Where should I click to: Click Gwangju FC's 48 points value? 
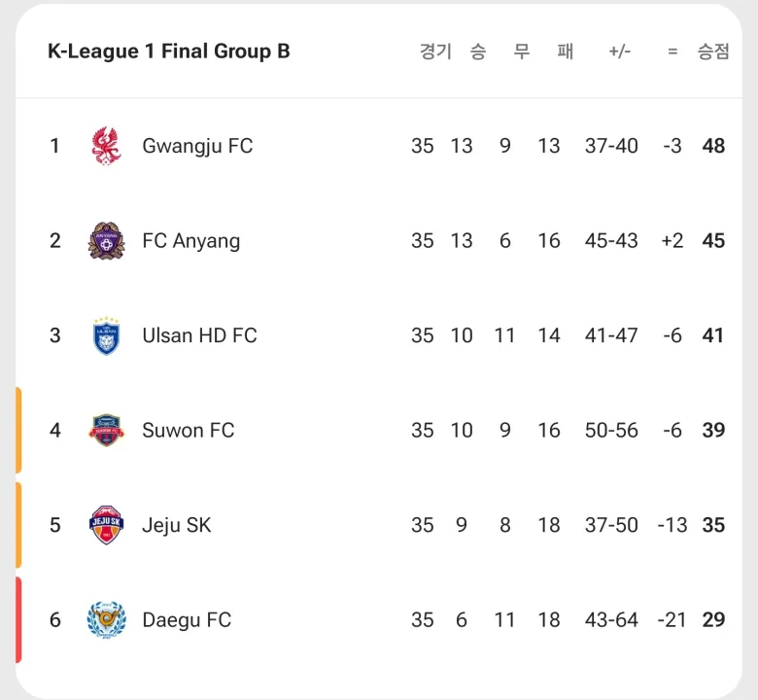pyautogui.click(x=713, y=146)
